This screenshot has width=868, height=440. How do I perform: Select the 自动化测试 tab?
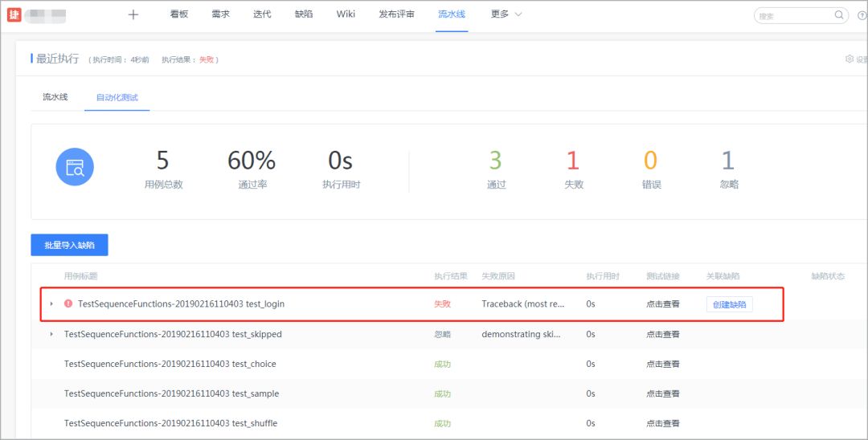[x=117, y=97]
